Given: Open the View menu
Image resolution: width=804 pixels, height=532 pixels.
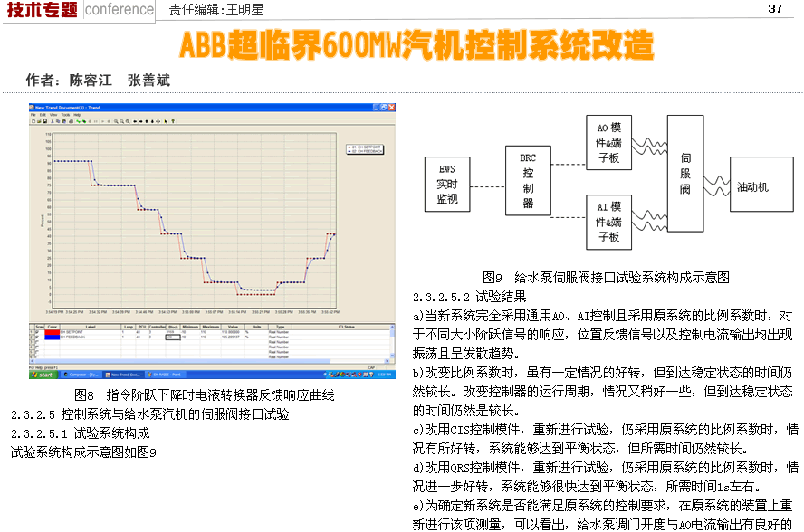Looking at the screenshot, I should (53, 115).
